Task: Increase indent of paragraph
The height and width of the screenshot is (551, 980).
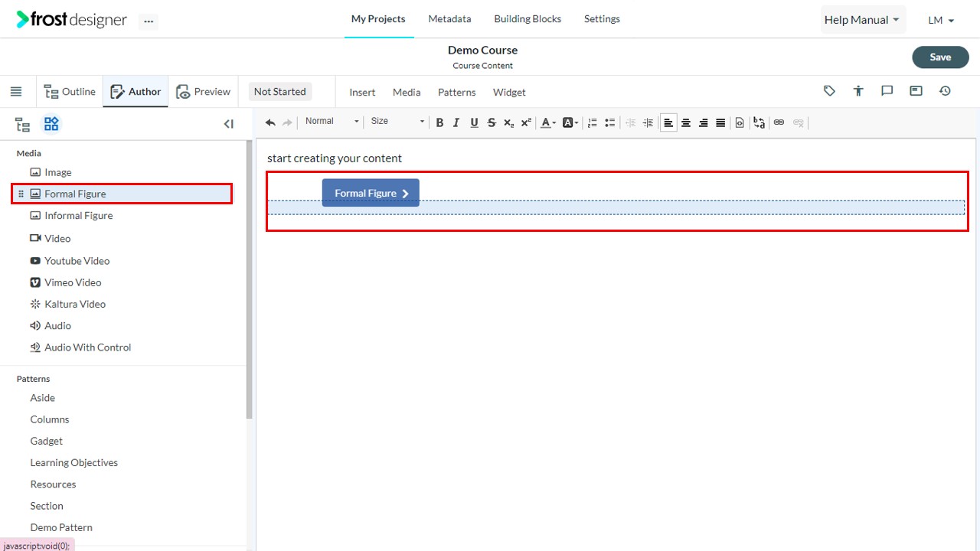Action: (x=648, y=122)
